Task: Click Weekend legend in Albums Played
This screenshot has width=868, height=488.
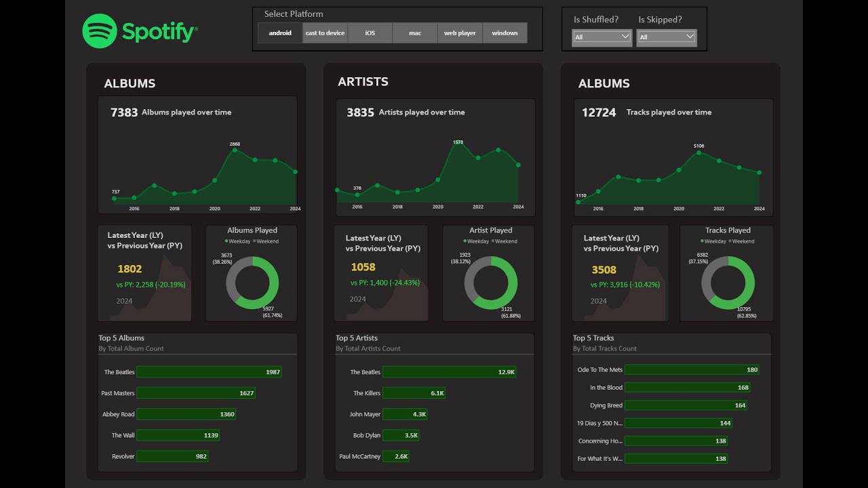Action: click(266, 241)
